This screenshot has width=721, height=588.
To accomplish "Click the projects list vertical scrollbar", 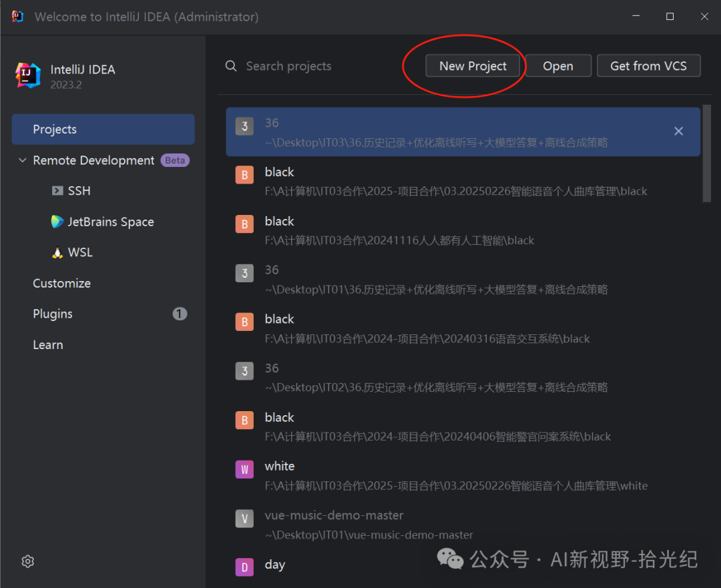I will 707,154.
